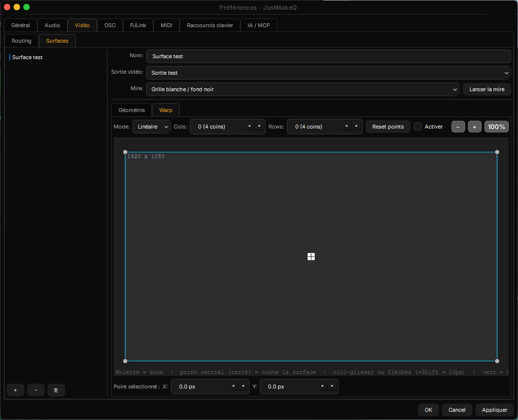The height and width of the screenshot is (420, 518).
Task: Expand the Sortie vidéo dropdown
Action: [x=328, y=73]
